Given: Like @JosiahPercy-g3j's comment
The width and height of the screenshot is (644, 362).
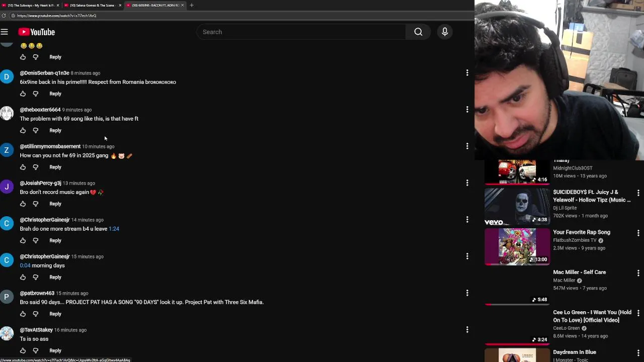Looking at the screenshot, I should tap(23, 204).
